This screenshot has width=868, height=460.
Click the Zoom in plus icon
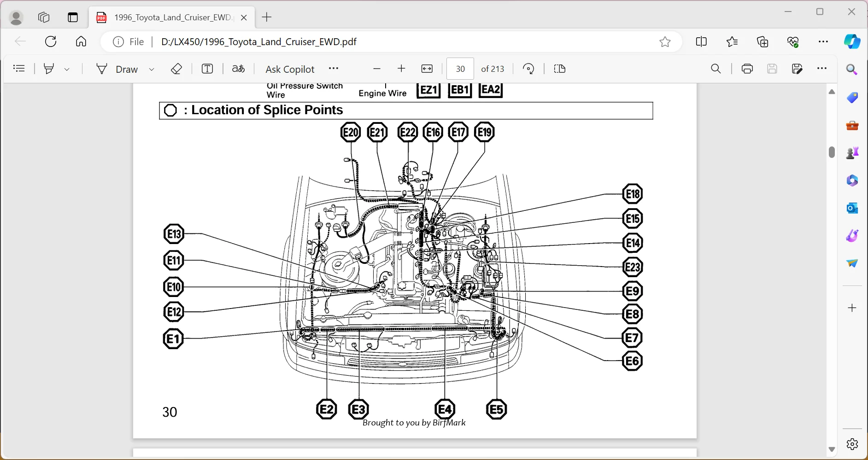pos(401,69)
